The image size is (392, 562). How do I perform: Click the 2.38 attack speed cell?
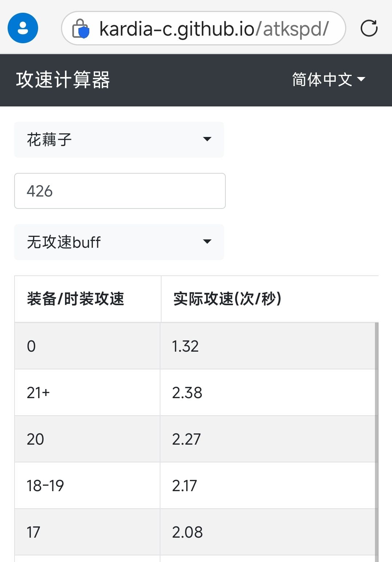tap(187, 393)
